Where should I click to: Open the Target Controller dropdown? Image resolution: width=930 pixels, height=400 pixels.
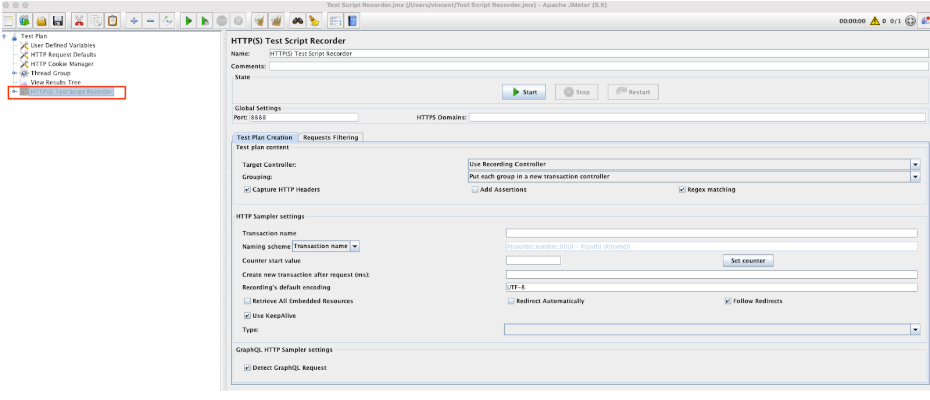coord(914,164)
